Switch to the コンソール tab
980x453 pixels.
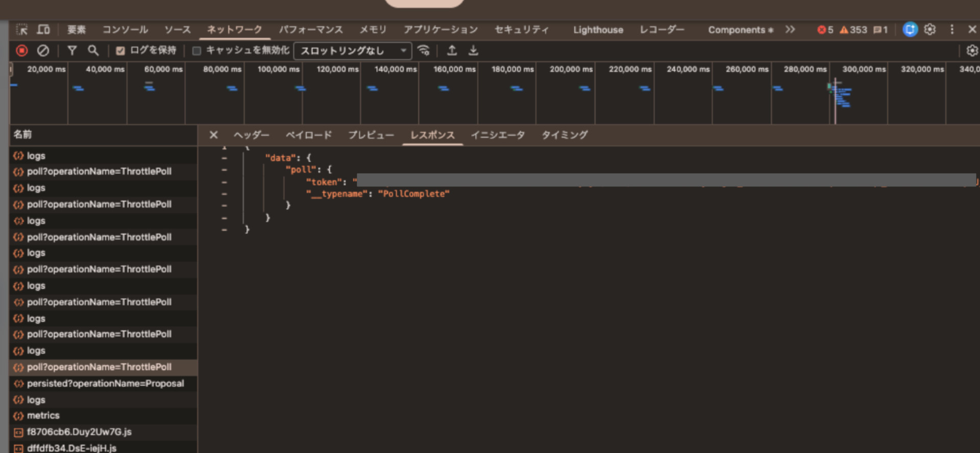(x=125, y=30)
